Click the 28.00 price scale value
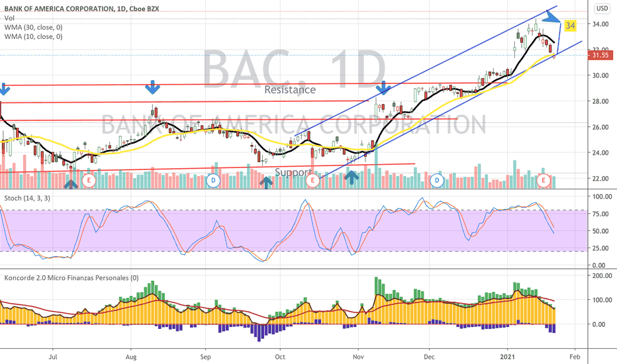 pyautogui.click(x=600, y=101)
